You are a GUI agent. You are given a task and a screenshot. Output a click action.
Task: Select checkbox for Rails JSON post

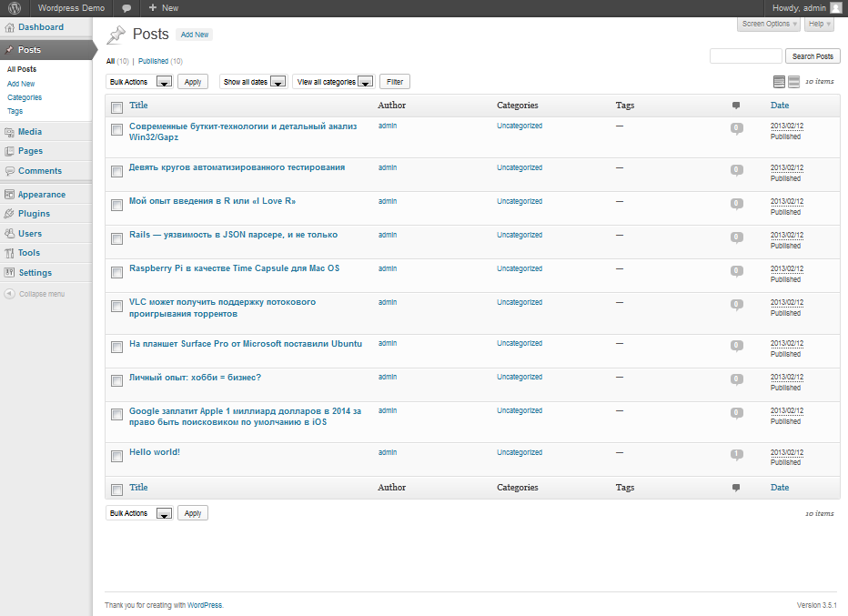[116, 238]
